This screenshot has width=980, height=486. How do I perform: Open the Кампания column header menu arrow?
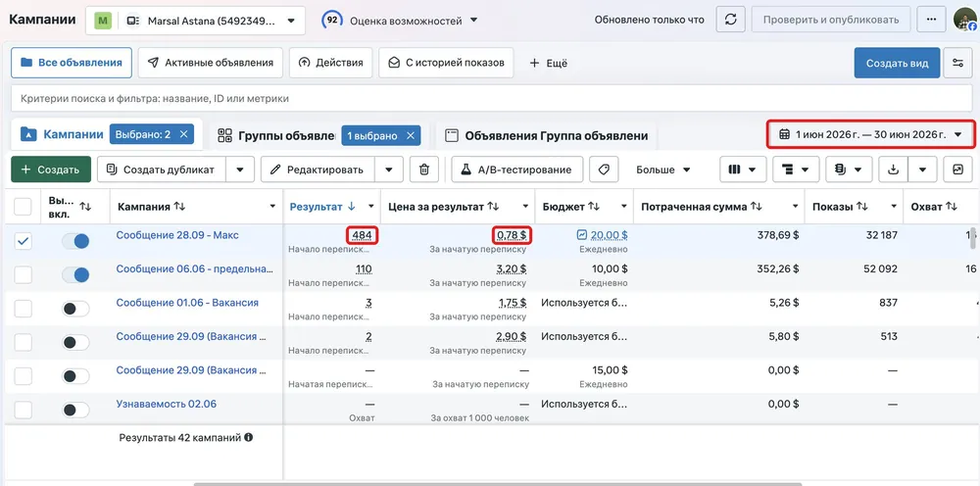pos(272,206)
